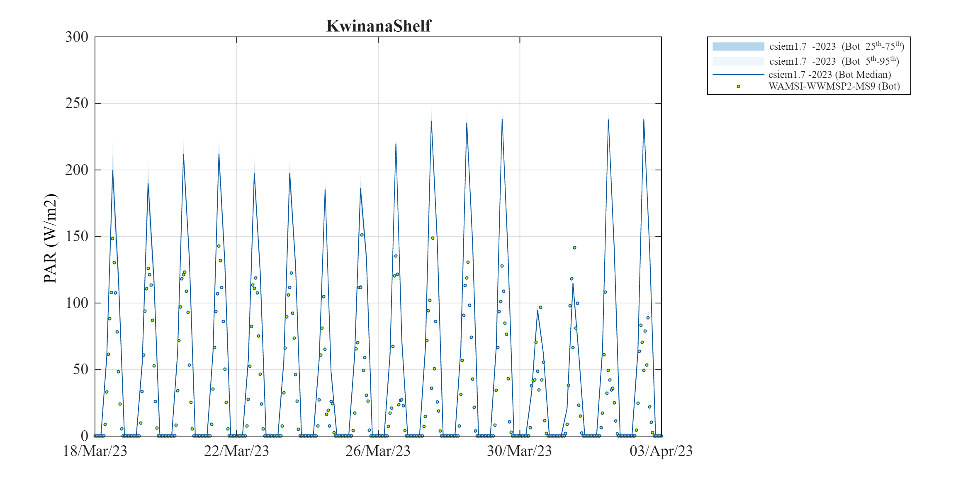Click the 22/Mar/23 x-axis date label
980x490 pixels.
point(236,451)
